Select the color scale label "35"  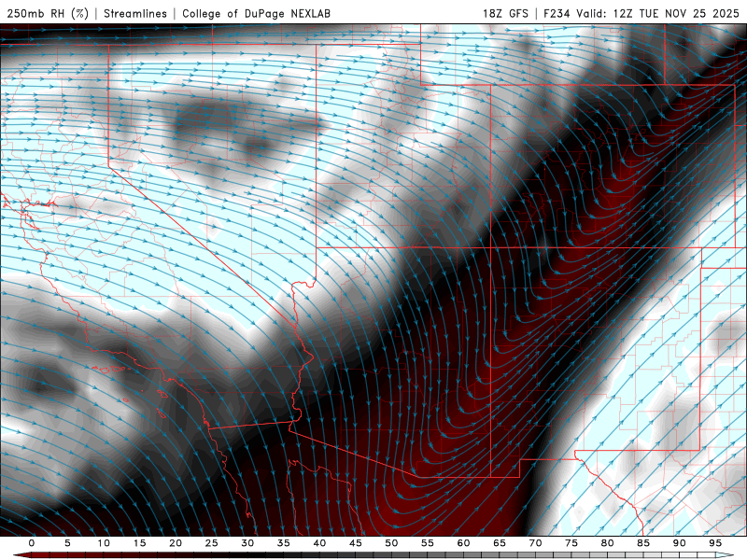click(284, 543)
